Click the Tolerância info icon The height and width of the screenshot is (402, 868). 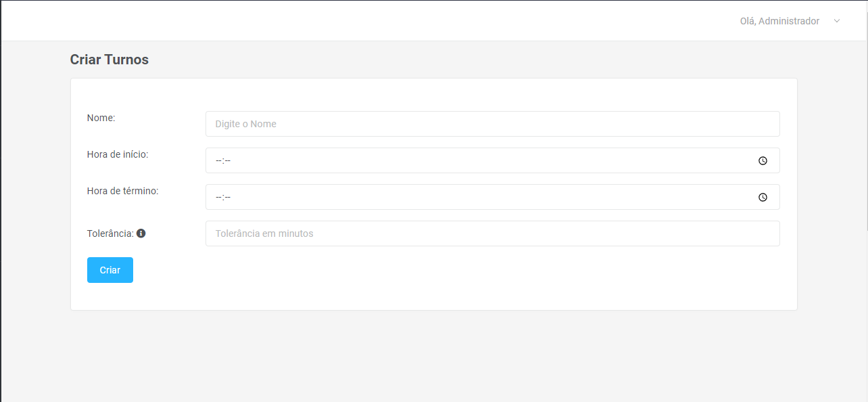point(141,233)
